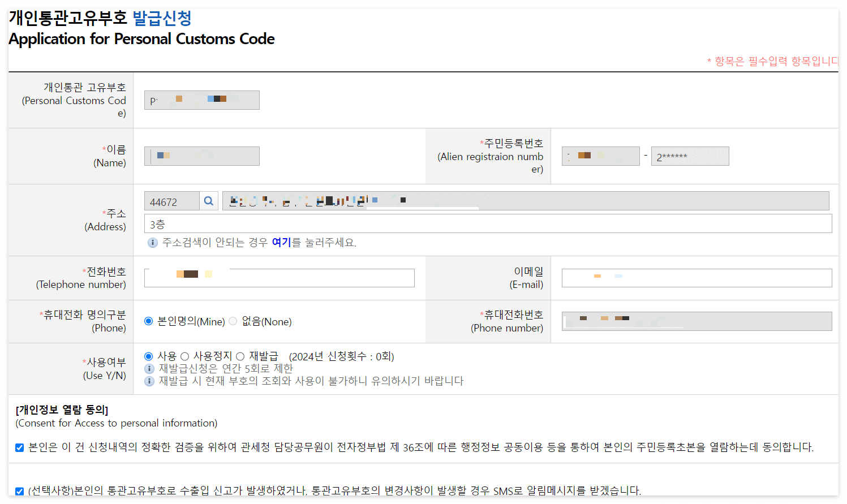The image size is (847, 504).
Task: Click the Telephone number input field
Action: tap(280, 278)
